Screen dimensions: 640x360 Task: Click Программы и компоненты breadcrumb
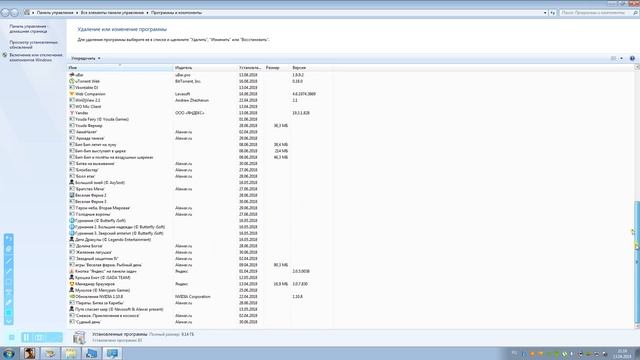[176, 13]
